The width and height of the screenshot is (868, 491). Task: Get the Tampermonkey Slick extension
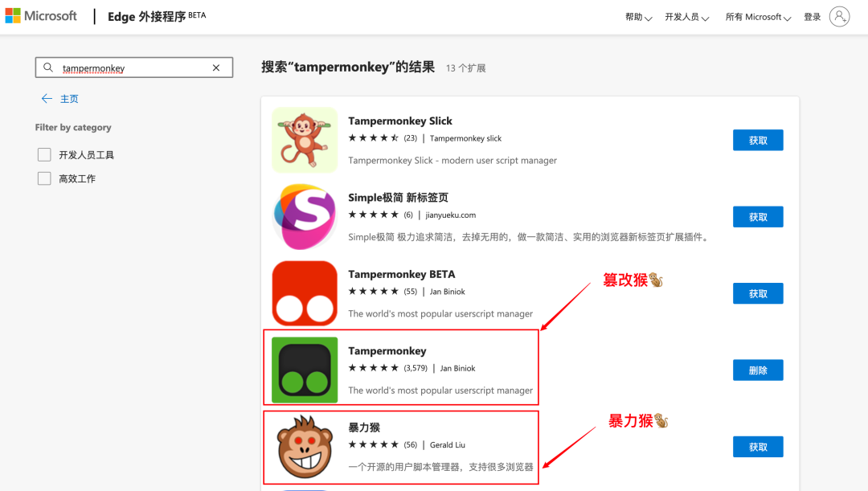pyautogui.click(x=758, y=140)
